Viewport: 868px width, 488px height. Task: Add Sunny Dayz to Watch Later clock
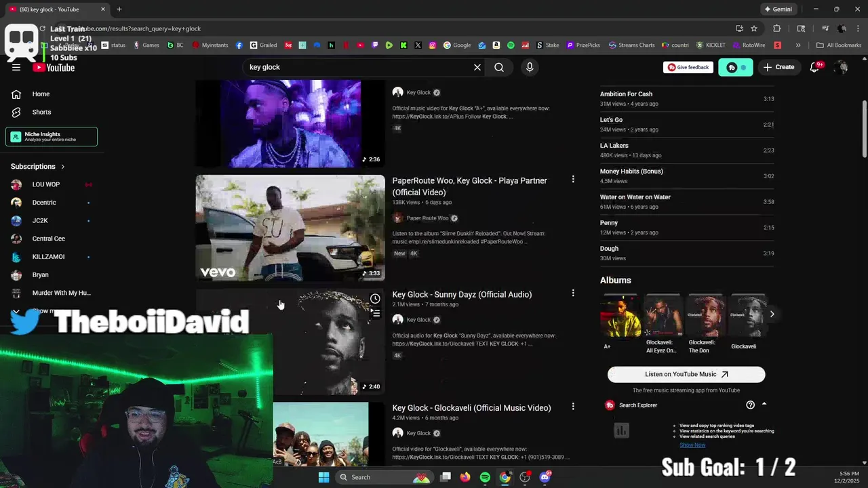tap(375, 299)
